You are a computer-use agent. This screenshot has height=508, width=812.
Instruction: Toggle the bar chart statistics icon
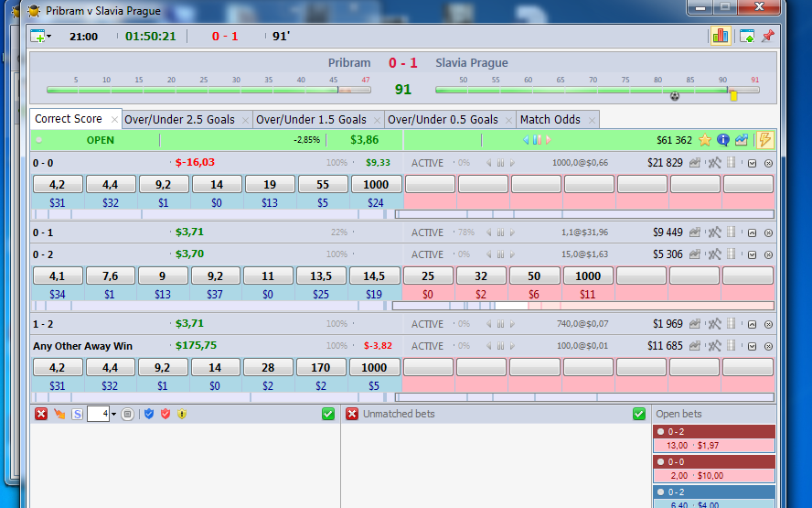tap(721, 36)
